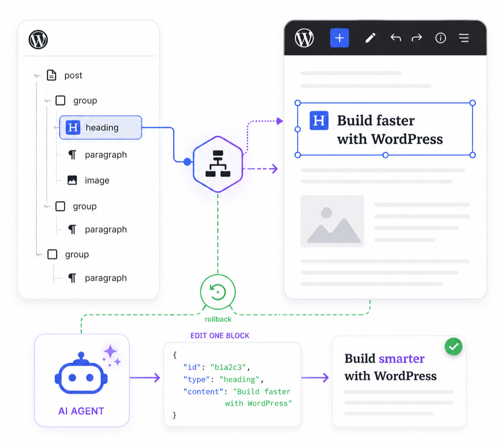504x447 pixels.
Task: Click the bottom-right resize handle of the heading block
Action: click(473, 155)
